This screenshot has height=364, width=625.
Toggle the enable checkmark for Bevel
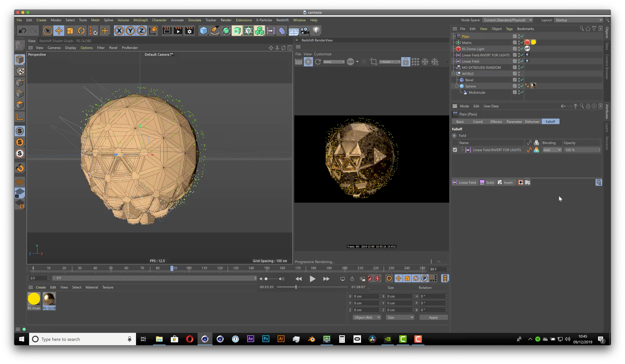522,80
